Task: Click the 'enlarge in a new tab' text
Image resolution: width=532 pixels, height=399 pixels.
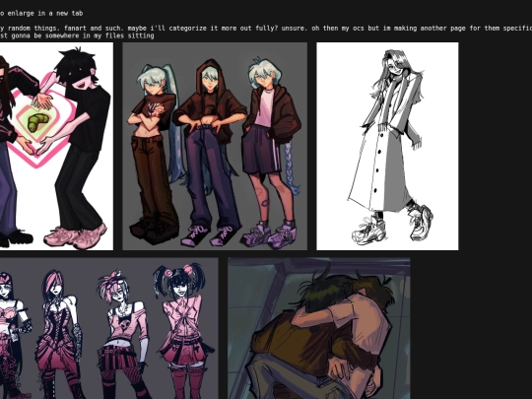Action: tap(45, 13)
